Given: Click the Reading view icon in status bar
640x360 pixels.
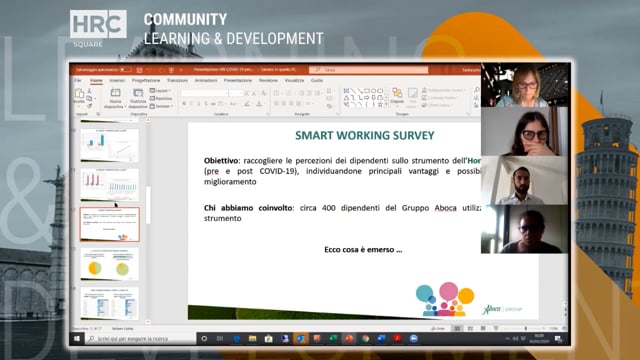Looking at the screenshot, I should click(x=483, y=328).
